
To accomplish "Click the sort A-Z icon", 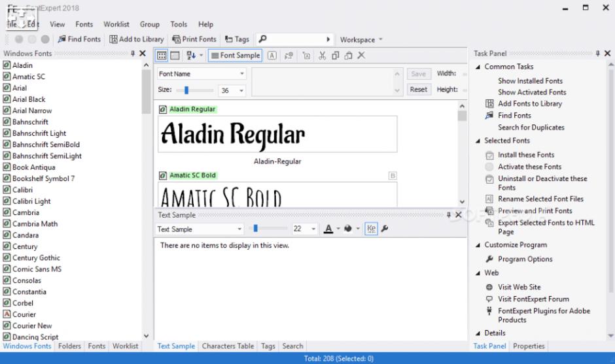I will point(191,56).
